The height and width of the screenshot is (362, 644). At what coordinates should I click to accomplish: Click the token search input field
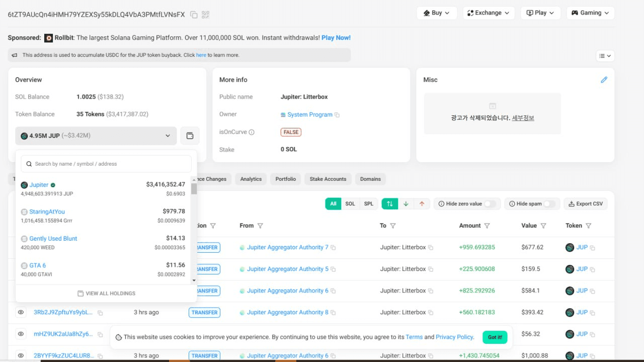pos(106,164)
